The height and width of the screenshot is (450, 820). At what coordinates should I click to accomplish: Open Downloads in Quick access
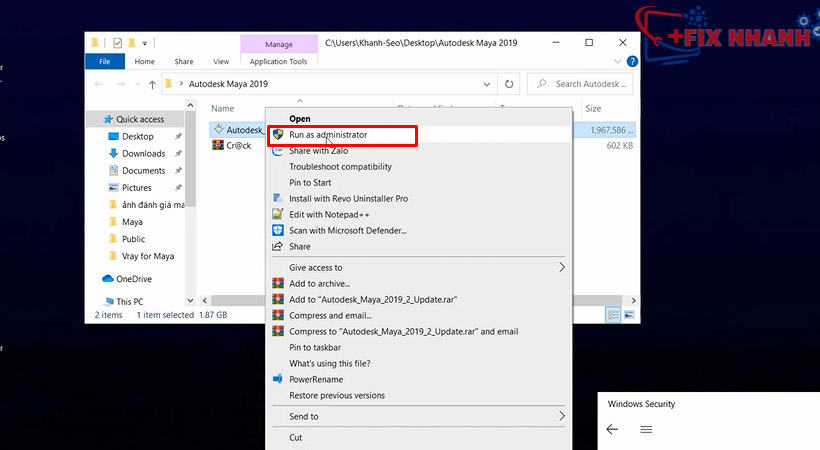(143, 153)
